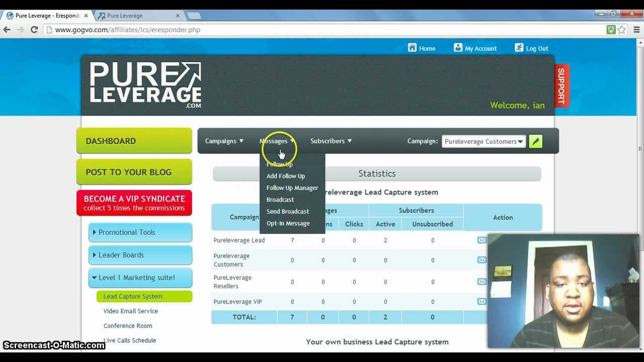The image size is (644, 362).
Task: Open Chrome menu hamburger icon
Action: (x=636, y=30)
